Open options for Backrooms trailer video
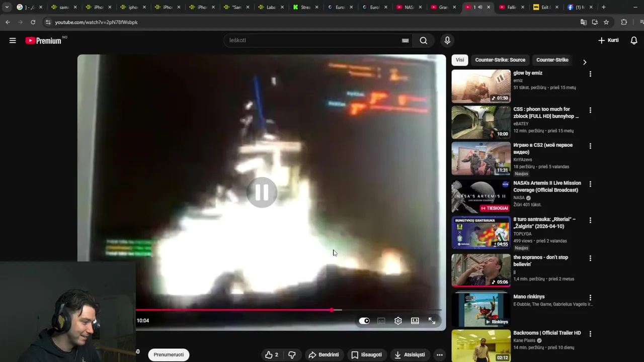The image size is (644, 362). (590, 334)
